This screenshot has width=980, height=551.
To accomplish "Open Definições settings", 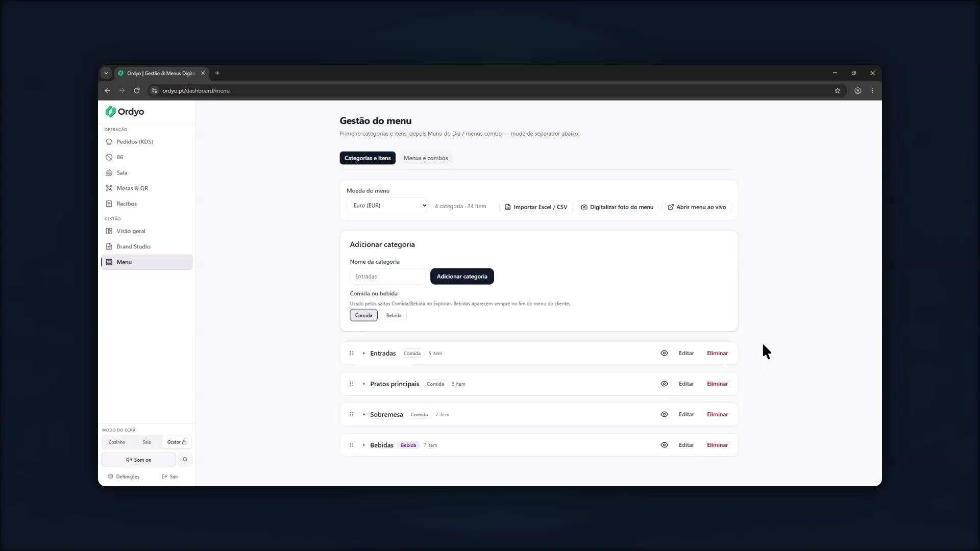I will pos(124,477).
